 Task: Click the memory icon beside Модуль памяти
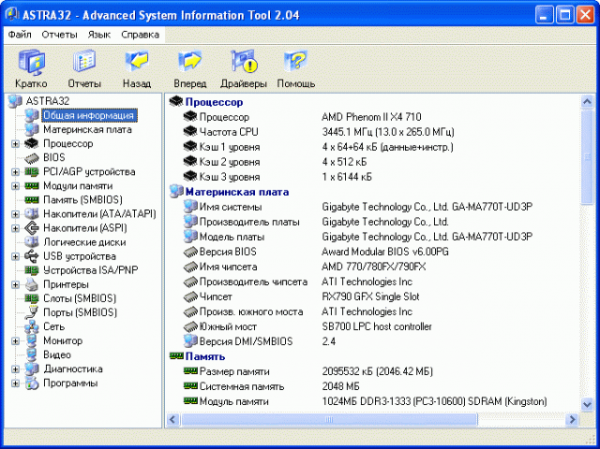point(190,401)
